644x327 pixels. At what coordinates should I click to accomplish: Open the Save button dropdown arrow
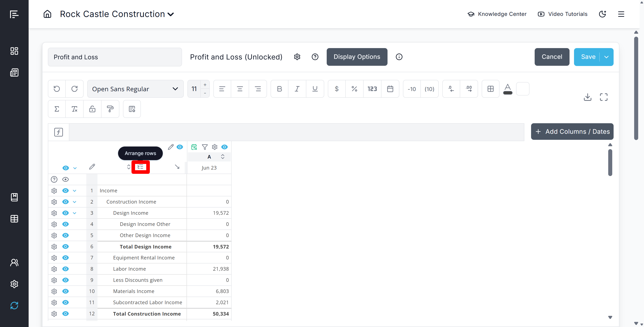click(x=606, y=57)
